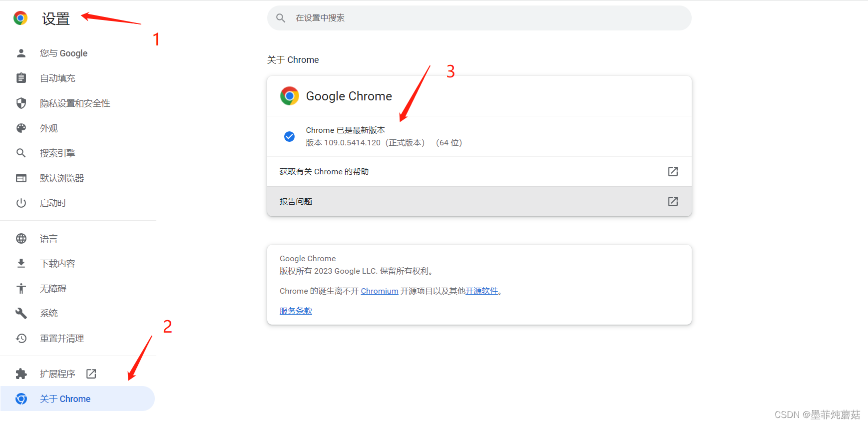This screenshot has height=424, width=868.
Task: Click the palette icon for 外观
Action: click(x=21, y=128)
